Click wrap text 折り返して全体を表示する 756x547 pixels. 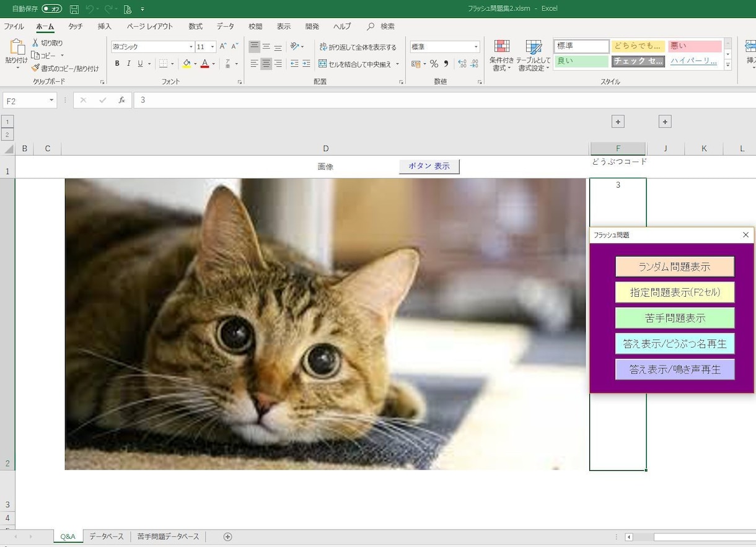pos(358,47)
